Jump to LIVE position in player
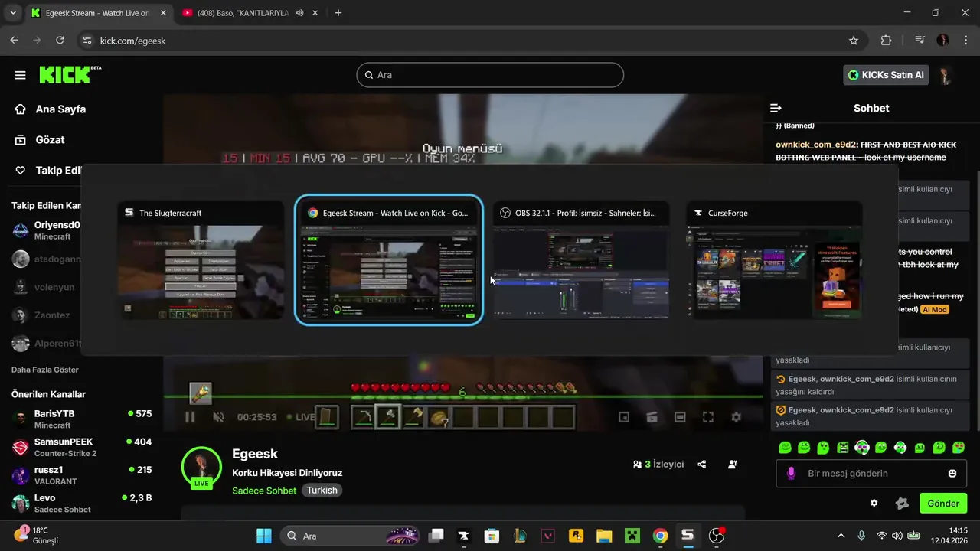980x551 pixels. 300,417
